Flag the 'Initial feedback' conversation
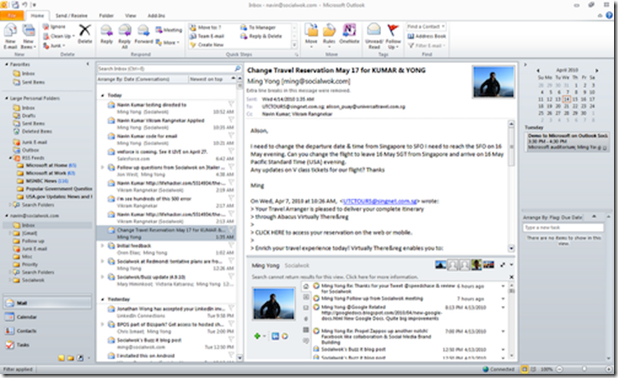 pyautogui.click(x=231, y=245)
